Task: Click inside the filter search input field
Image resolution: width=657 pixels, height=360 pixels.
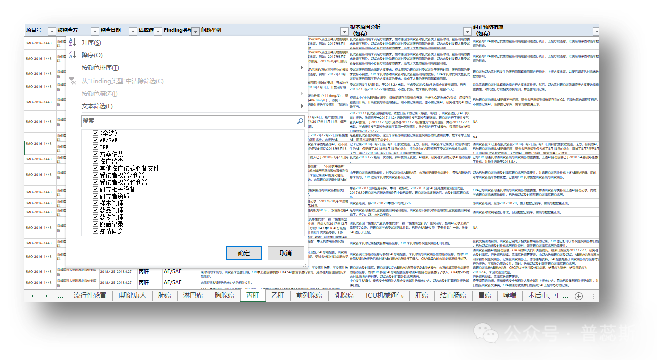Action: tap(189, 121)
